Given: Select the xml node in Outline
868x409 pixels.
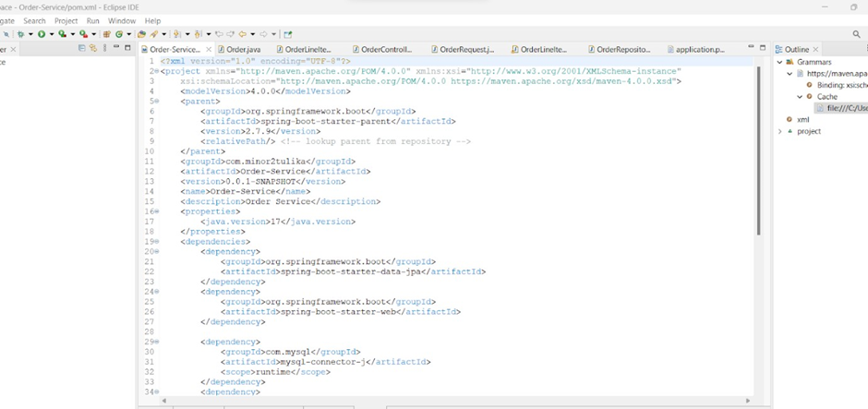Looking at the screenshot, I should pos(802,119).
